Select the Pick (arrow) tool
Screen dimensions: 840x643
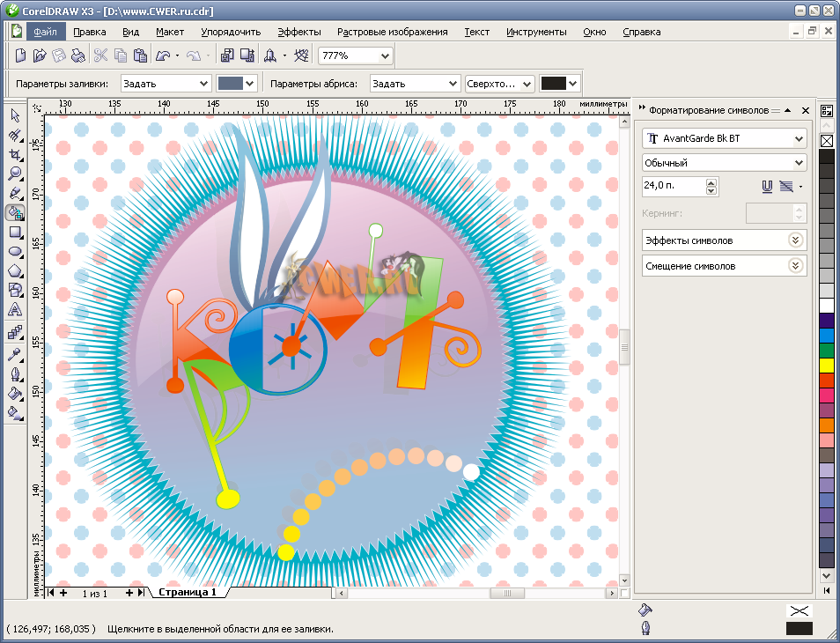point(15,115)
